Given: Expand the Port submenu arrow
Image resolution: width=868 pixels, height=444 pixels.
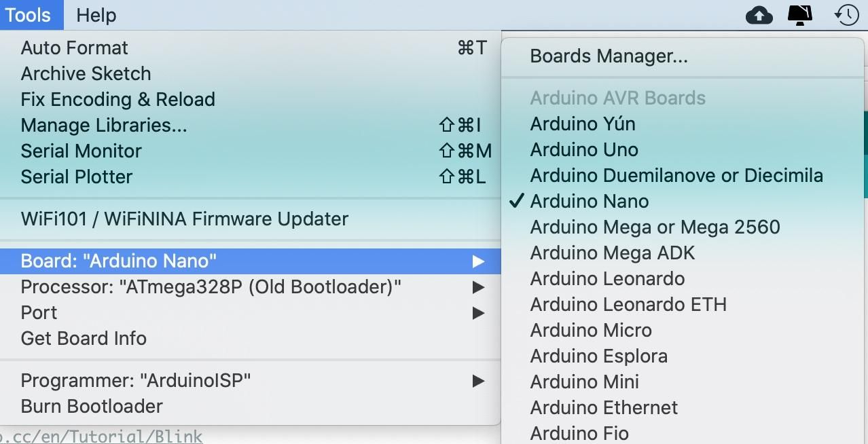Looking at the screenshot, I should (x=478, y=313).
